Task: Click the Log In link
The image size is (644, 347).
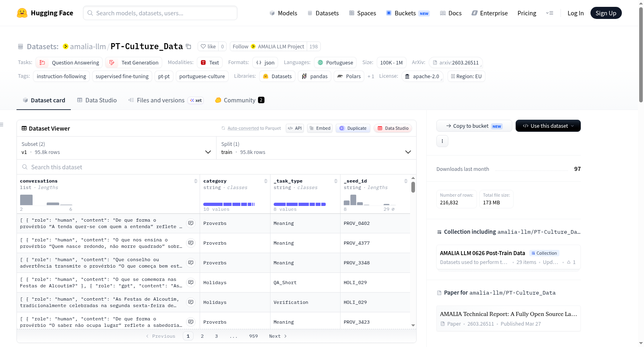Action: click(x=576, y=13)
